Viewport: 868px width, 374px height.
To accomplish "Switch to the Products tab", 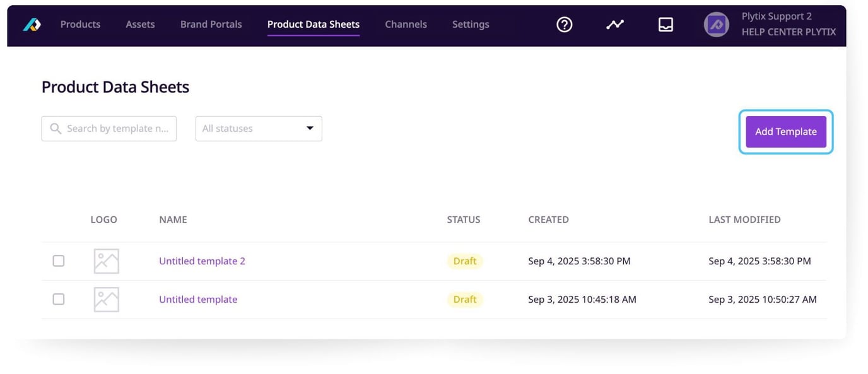I will pos(80,24).
